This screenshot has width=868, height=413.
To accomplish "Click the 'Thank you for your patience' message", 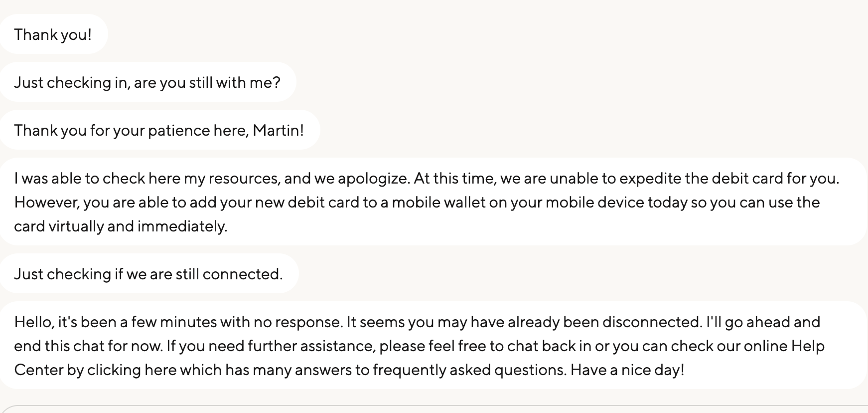I will click(x=159, y=130).
